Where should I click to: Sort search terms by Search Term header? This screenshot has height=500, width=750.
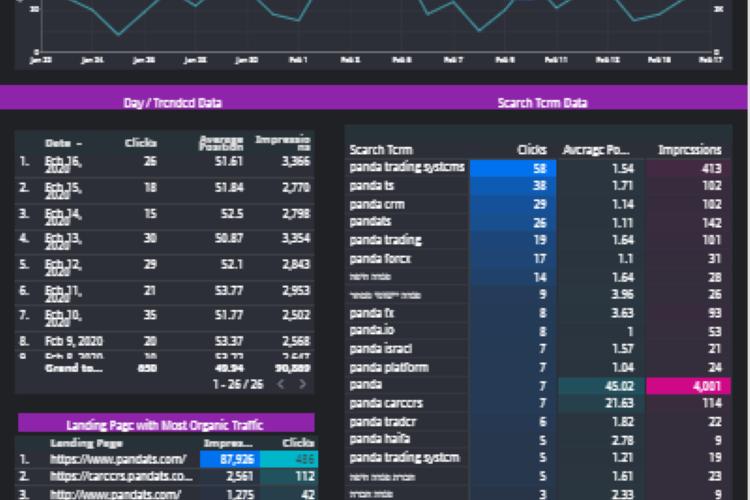coord(381,150)
